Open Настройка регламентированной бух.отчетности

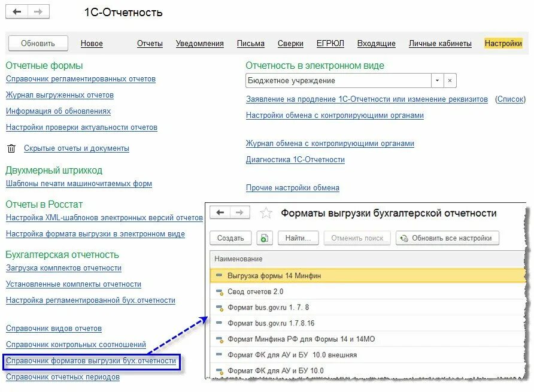pos(90,300)
